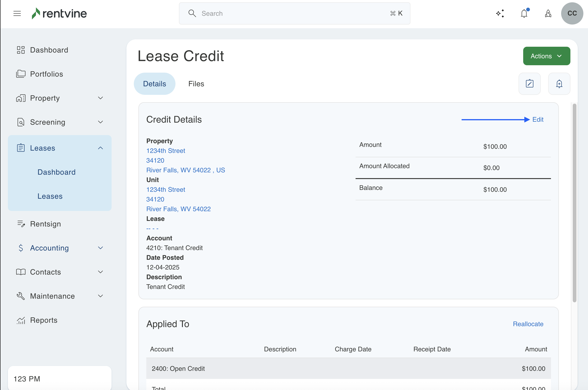Open the hamburger menu icon
This screenshot has height=390, width=588.
pos(17,13)
